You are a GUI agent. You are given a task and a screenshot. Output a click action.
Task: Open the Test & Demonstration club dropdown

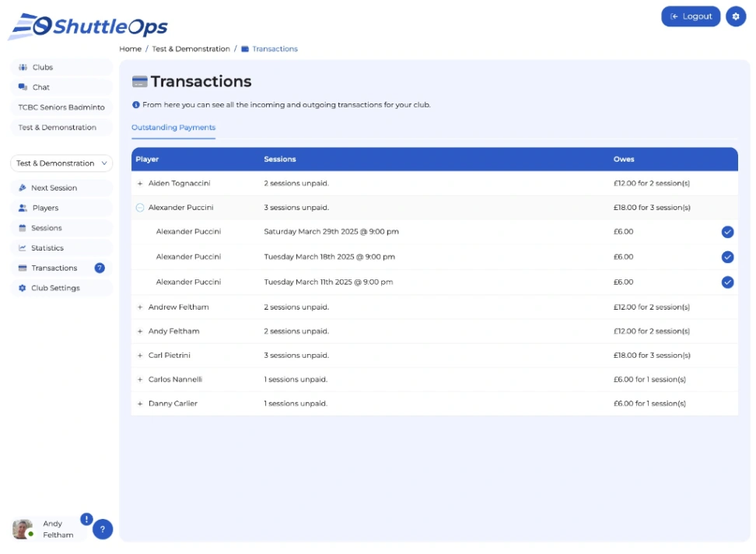pyautogui.click(x=61, y=163)
